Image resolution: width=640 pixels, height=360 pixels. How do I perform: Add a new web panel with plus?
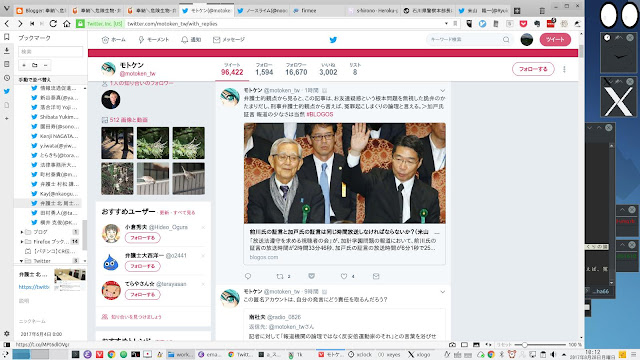point(7,118)
